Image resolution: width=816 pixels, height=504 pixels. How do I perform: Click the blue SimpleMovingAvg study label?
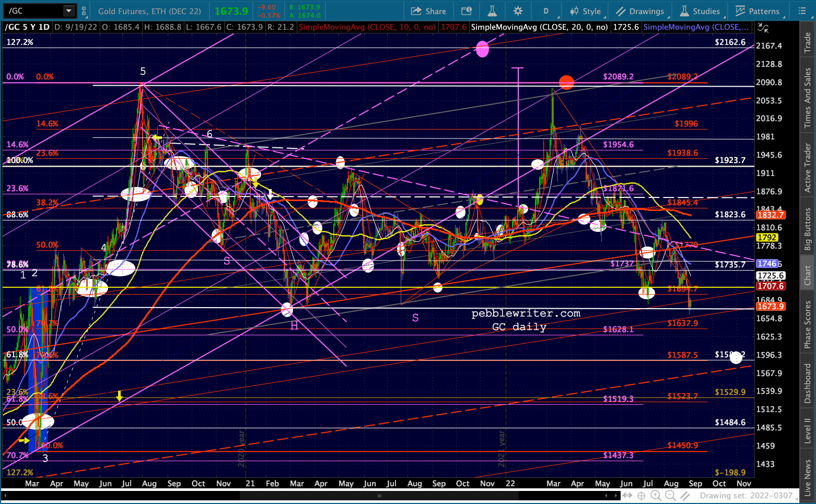click(696, 27)
